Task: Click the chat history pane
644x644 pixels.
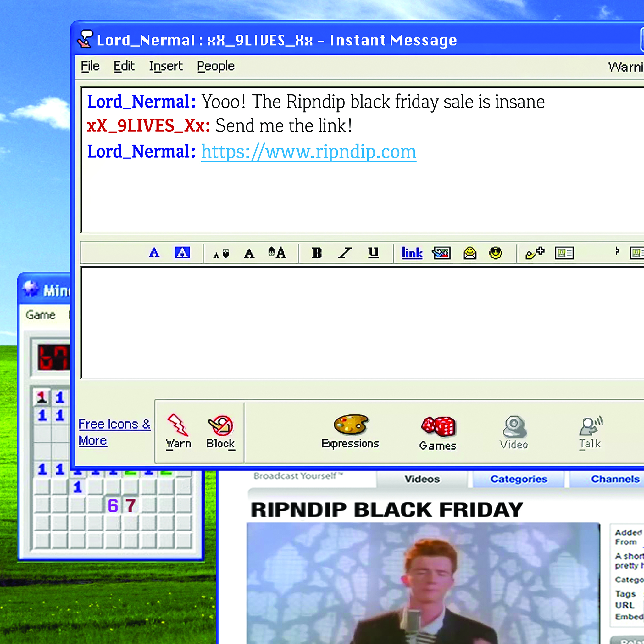Action: coord(362,160)
